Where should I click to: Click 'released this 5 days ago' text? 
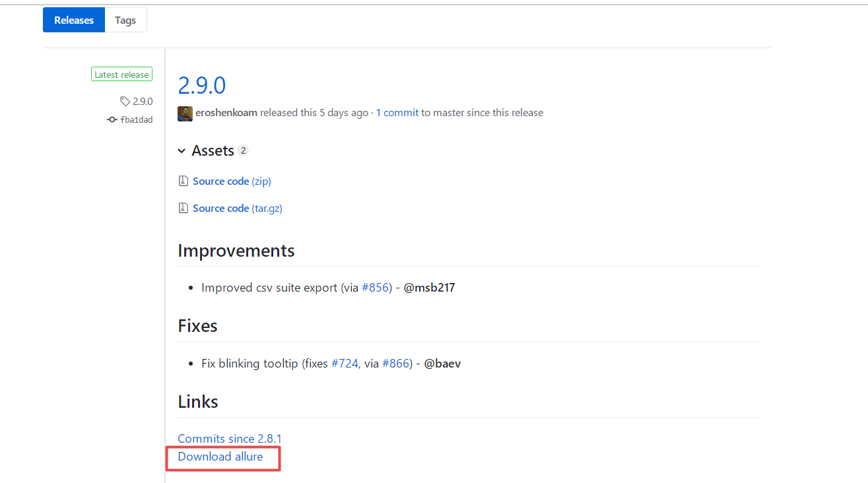(314, 113)
